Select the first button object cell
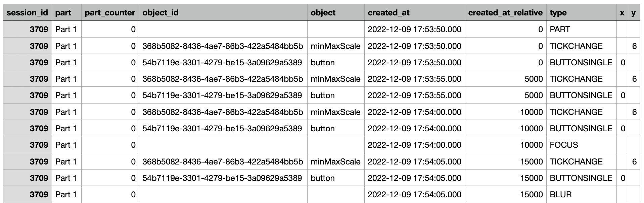The height and width of the screenshot is (203, 644). 336,63
